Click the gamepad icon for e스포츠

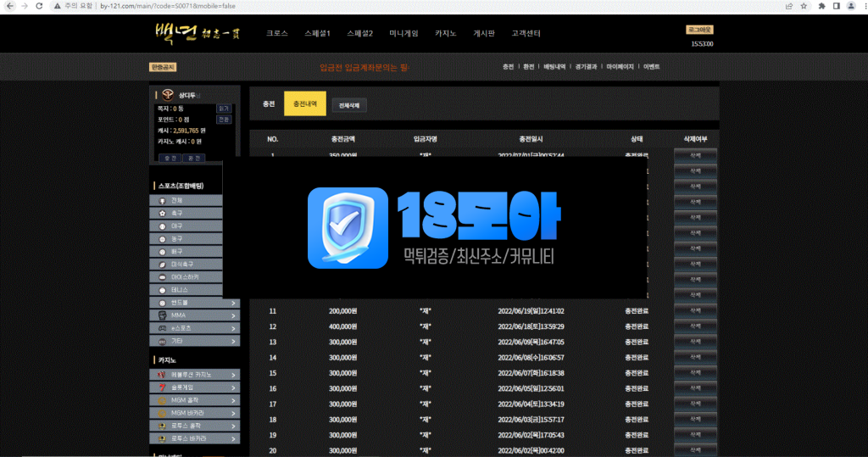[x=162, y=328]
